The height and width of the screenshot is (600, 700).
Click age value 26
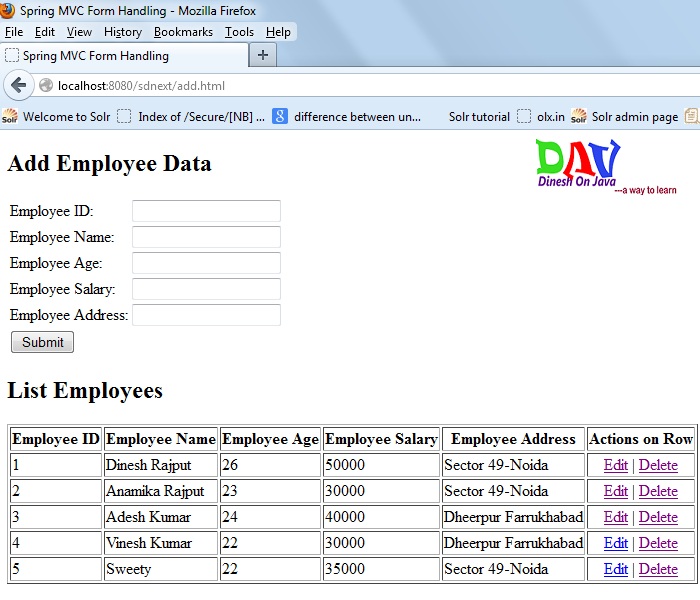(x=230, y=465)
